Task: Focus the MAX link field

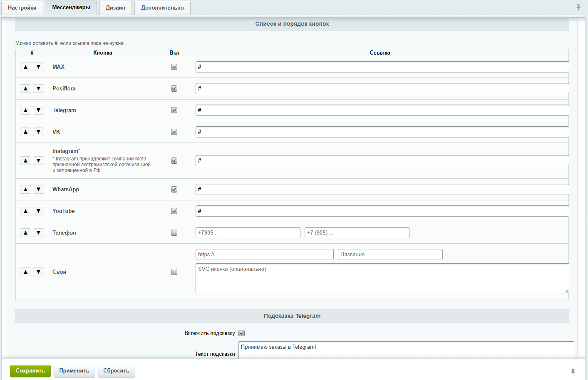Action: [382, 67]
